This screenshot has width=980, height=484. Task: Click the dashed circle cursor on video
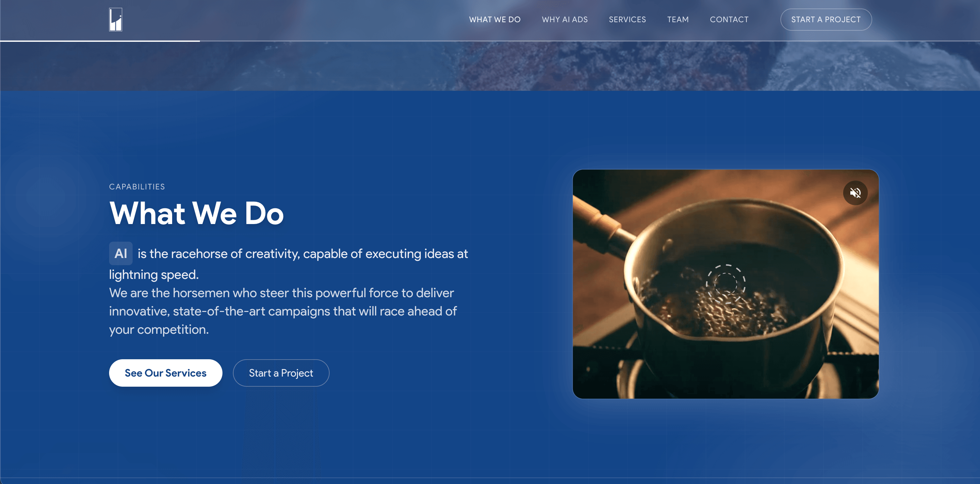(726, 283)
